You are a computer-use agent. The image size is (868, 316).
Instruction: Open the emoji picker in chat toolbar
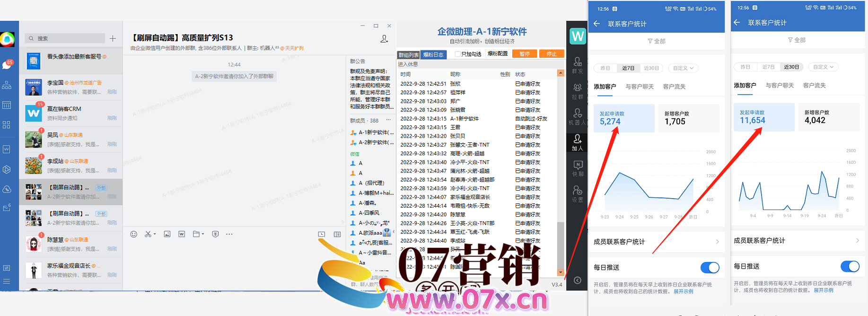(134, 234)
